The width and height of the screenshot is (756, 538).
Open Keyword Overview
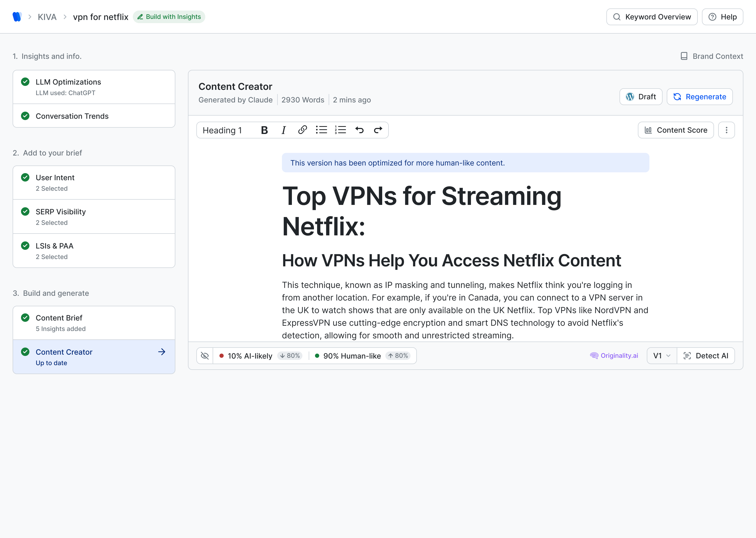(x=652, y=17)
